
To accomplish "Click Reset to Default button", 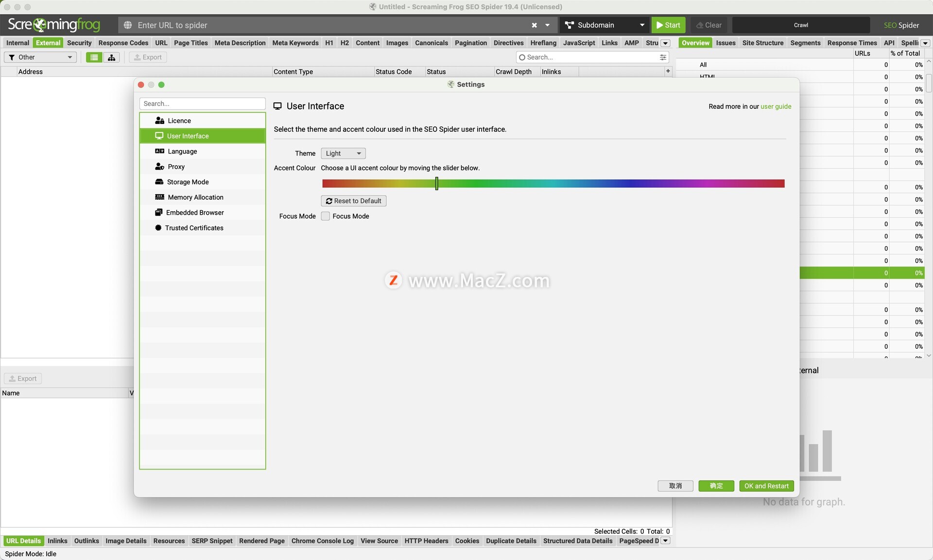I will coord(353,201).
